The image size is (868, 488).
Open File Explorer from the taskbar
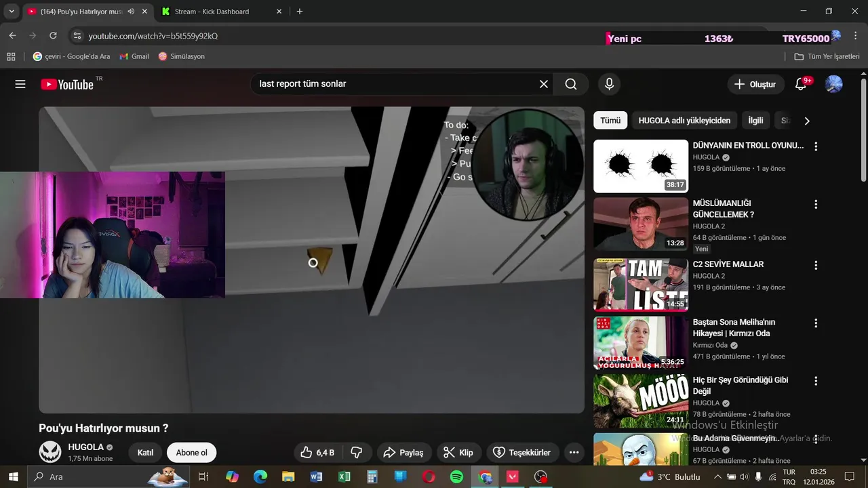pos(288,476)
